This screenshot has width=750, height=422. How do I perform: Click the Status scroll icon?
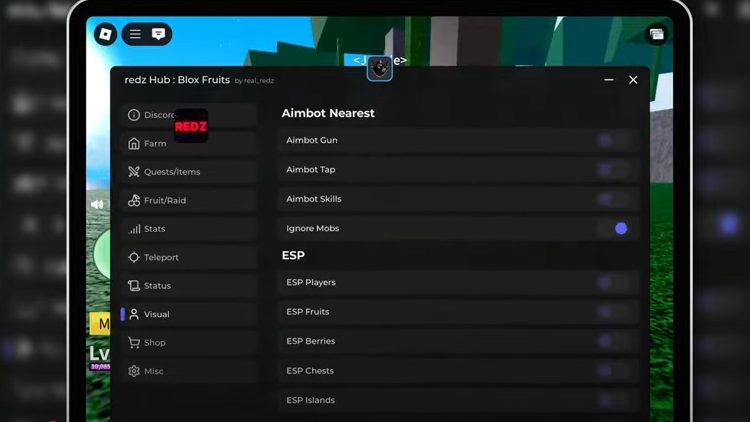(x=134, y=286)
